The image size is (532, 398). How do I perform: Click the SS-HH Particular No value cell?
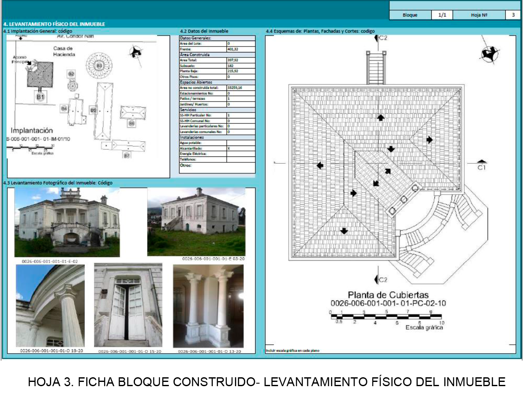(x=241, y=115)
